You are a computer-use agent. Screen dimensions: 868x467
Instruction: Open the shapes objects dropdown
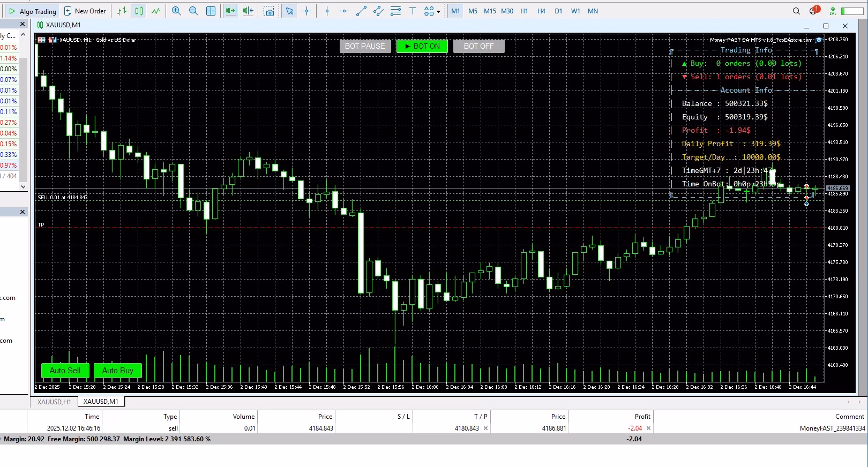point(432,11)
